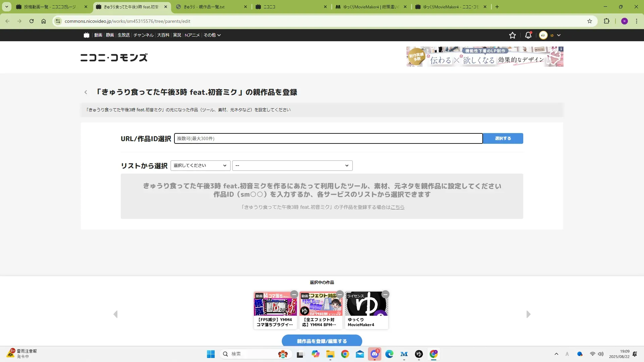Open the notifications bell icon
644x362 pixels.
(528, 35)
